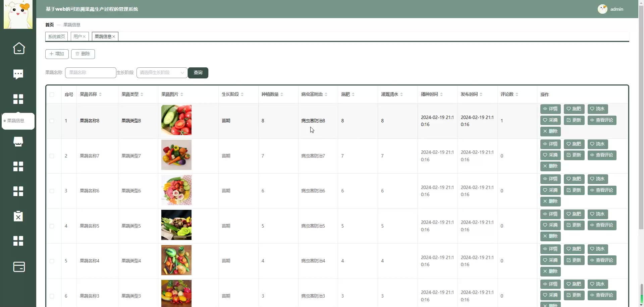Check the box for row 果蔬名称7
Viewport: 644px width, 307px height.
coord(52,156)
